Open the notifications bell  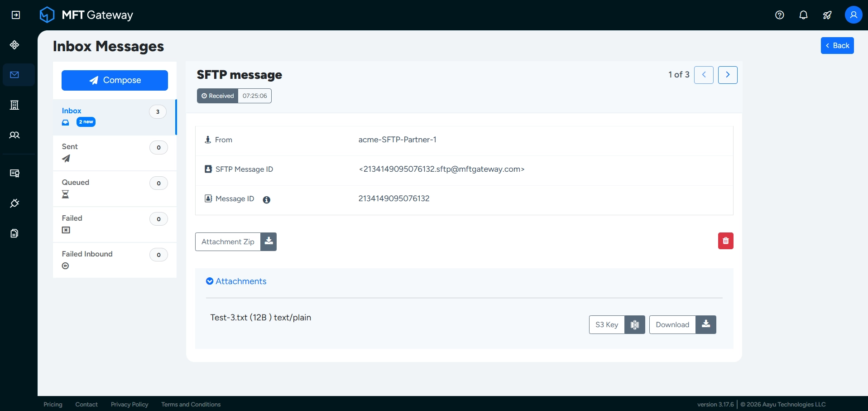(x=804, y=15)
